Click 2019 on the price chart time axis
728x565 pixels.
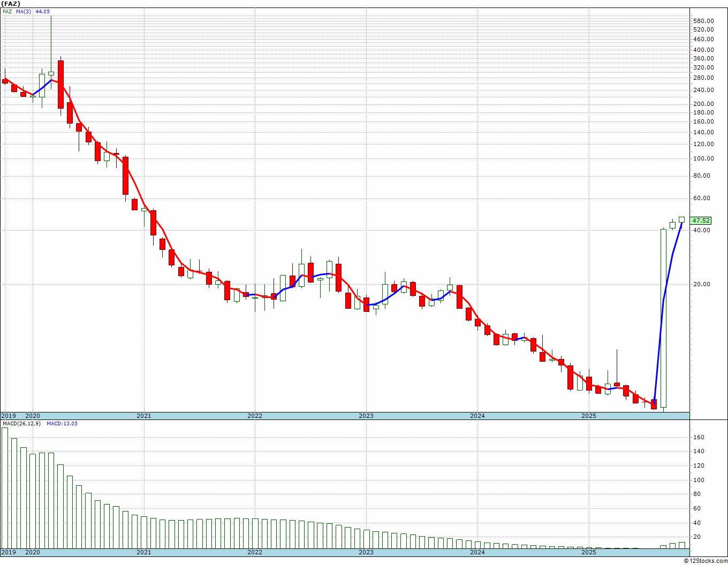point(8,416)
